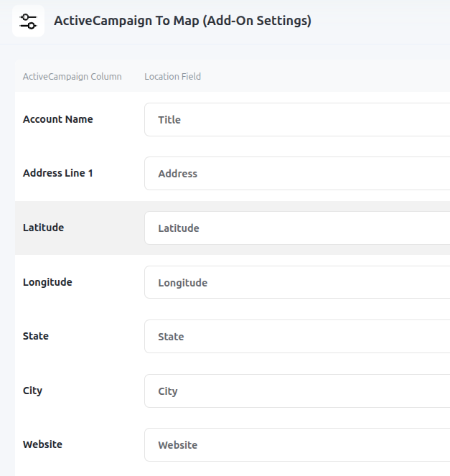This screenshot has width=450, height=476.
Task: Click the 'Address Line 1' column label
Action: coord(58,173)
